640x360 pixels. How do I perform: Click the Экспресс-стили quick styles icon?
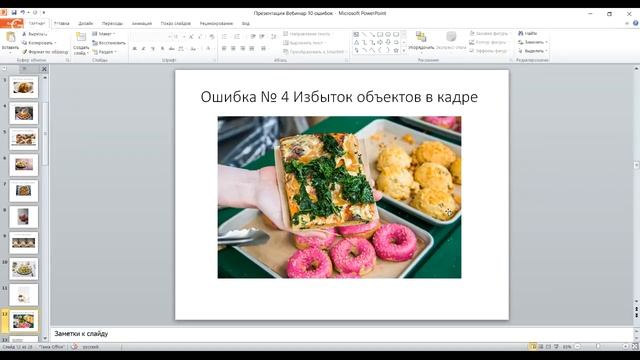451,37
